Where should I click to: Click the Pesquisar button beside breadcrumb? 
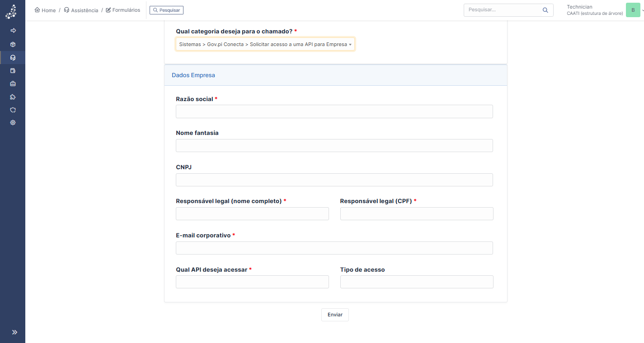pyautogui.click(x=166, y=10)
